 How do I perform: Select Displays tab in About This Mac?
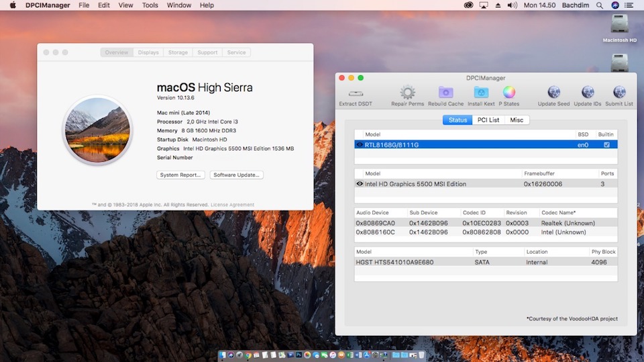(x=148, y=52)
